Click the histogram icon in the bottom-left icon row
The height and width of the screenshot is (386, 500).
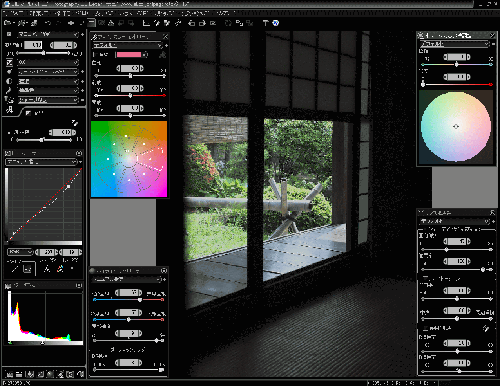click(x=10, y=374)
